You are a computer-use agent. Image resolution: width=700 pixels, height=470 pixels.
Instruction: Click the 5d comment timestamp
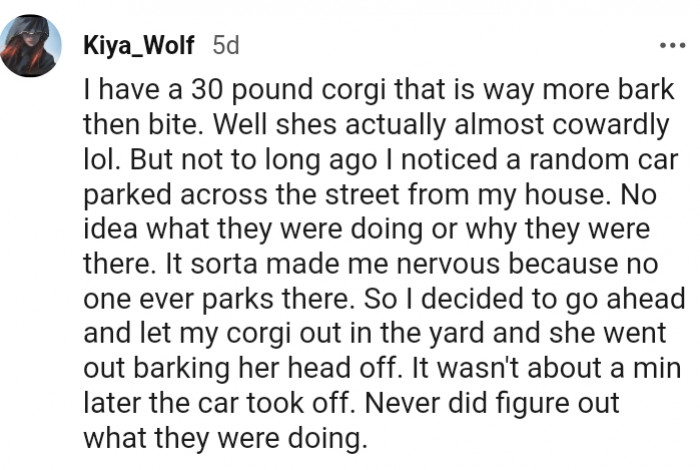[x=225, y=46]
